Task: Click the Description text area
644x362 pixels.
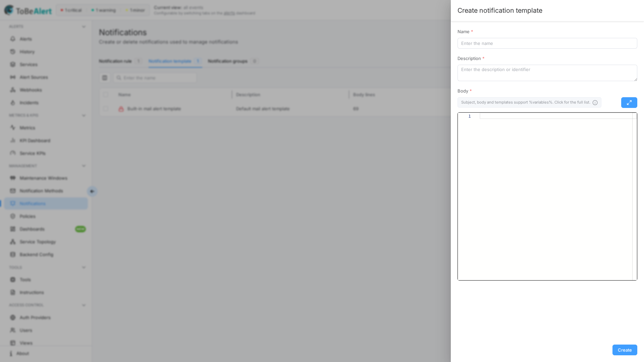Action: pos(547,73)
